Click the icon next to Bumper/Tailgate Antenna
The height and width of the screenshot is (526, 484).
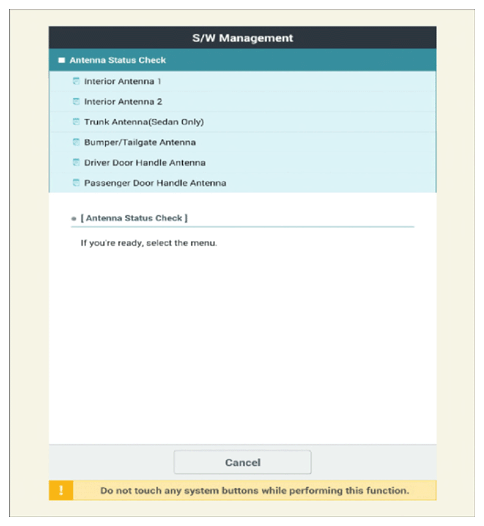pyautogui.click(x=76, y=142)
